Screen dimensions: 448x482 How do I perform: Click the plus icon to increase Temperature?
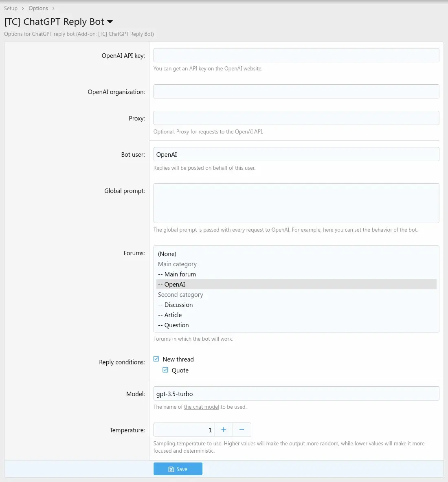click(224, 430)
